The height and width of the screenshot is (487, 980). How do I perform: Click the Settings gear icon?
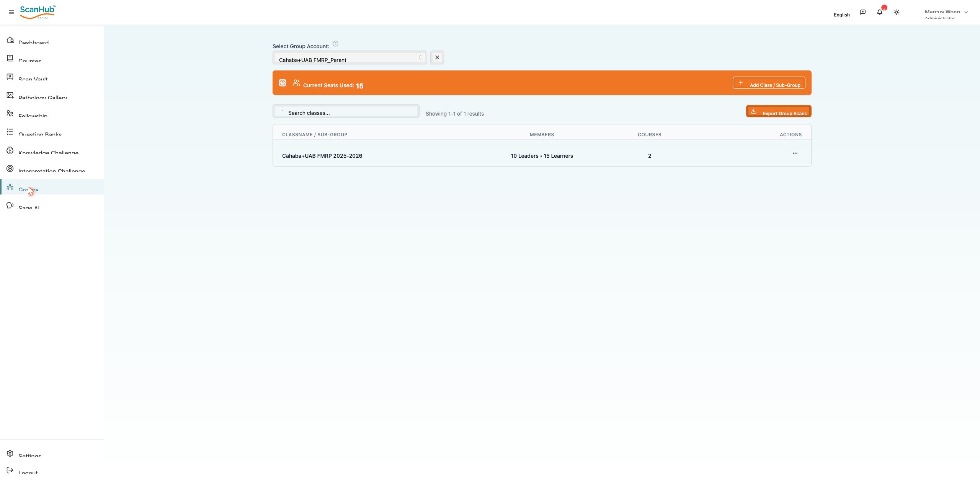(x=10, y=453)
